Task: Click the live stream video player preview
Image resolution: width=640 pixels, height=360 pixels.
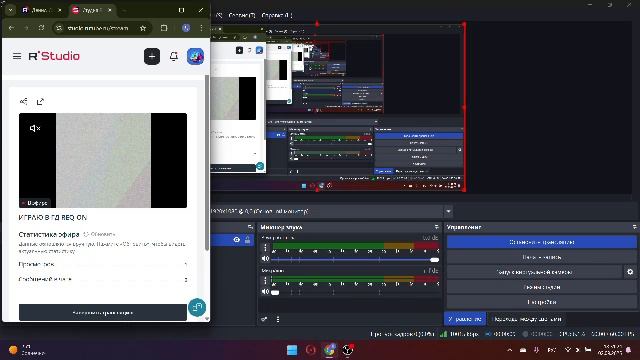Action: point(103,160)
